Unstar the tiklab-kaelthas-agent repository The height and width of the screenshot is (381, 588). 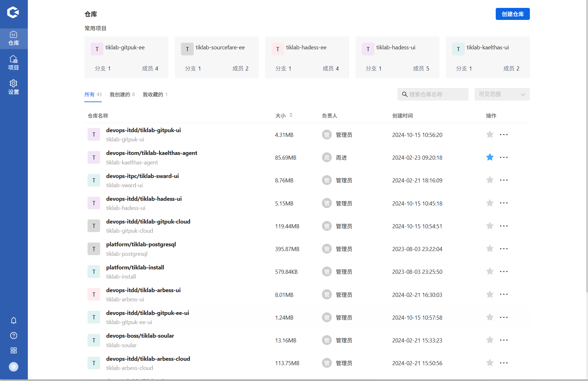[490, 157]
